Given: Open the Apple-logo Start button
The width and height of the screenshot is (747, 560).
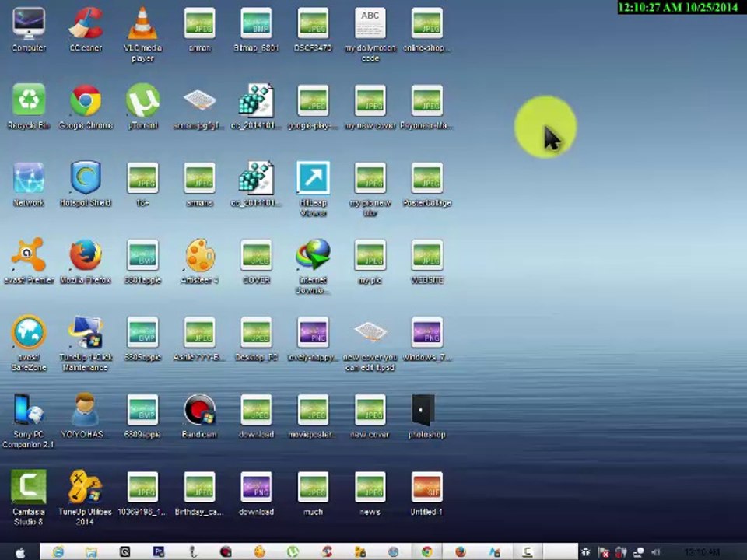Looking at the screenshot, I should coord(20,552).
